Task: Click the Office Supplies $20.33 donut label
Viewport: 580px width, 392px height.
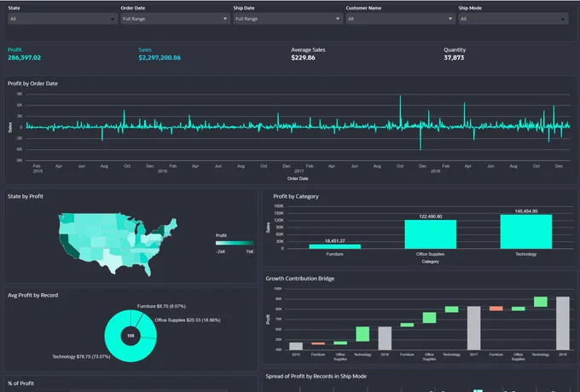Action: [188, 320]
